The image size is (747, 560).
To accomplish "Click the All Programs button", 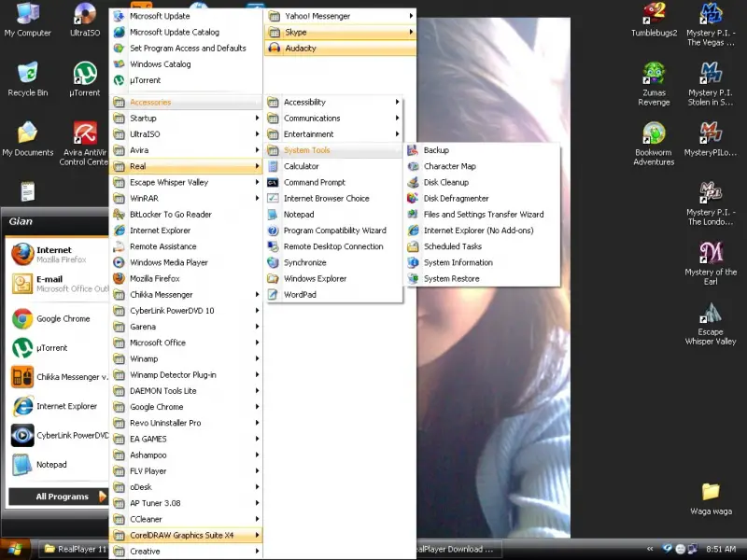I will [58, 497].
